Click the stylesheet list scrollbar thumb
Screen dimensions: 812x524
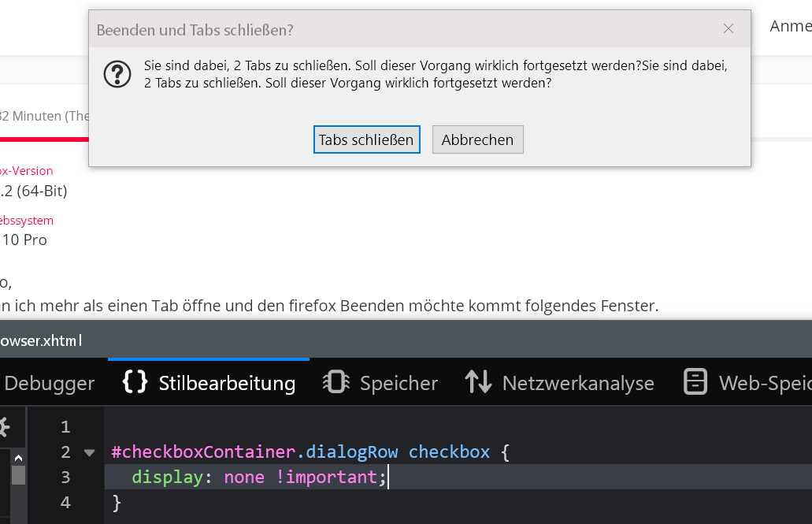click(18, 475)
